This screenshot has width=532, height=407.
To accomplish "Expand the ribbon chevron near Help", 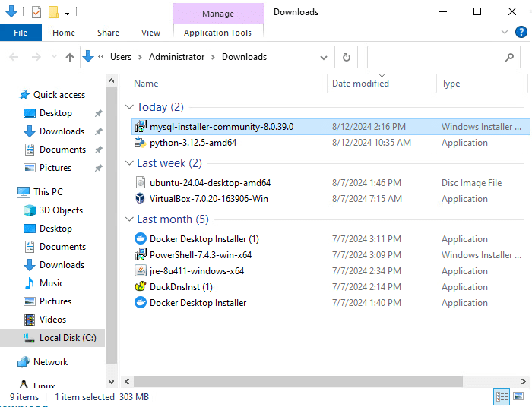I will coord(505,32).
